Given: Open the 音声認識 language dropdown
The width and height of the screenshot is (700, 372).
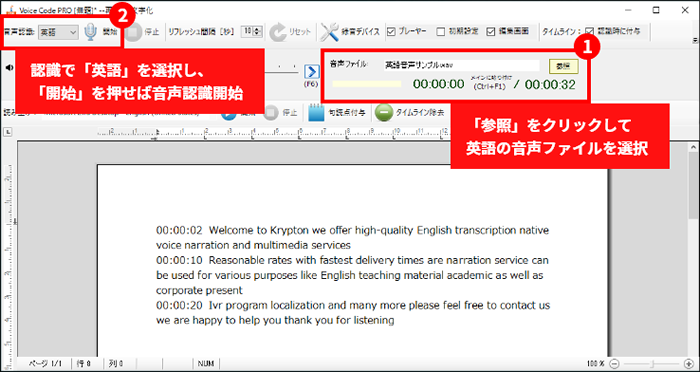Looking at the screenshot, I should (x=58, y=32).
